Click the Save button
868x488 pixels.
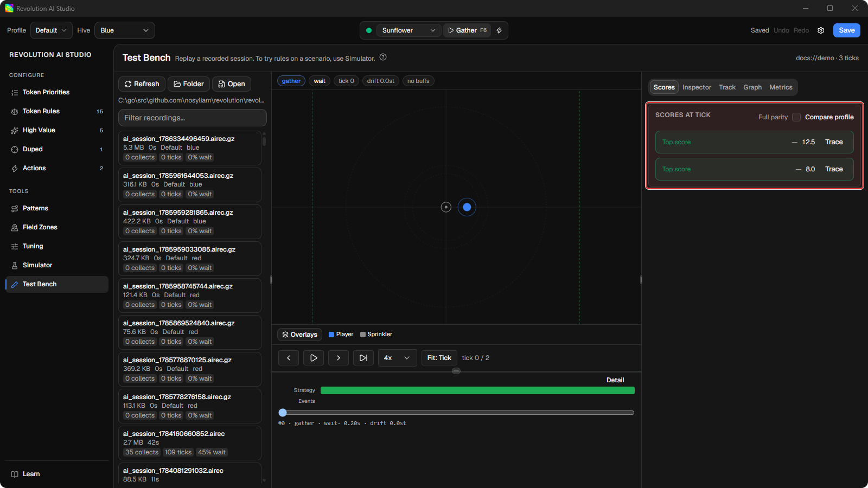tap(846, 30)
